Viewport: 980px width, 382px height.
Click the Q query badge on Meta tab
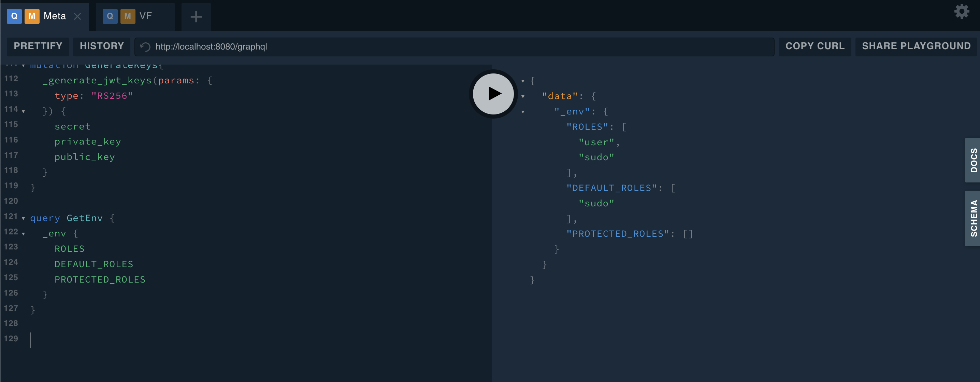(14, 16)
